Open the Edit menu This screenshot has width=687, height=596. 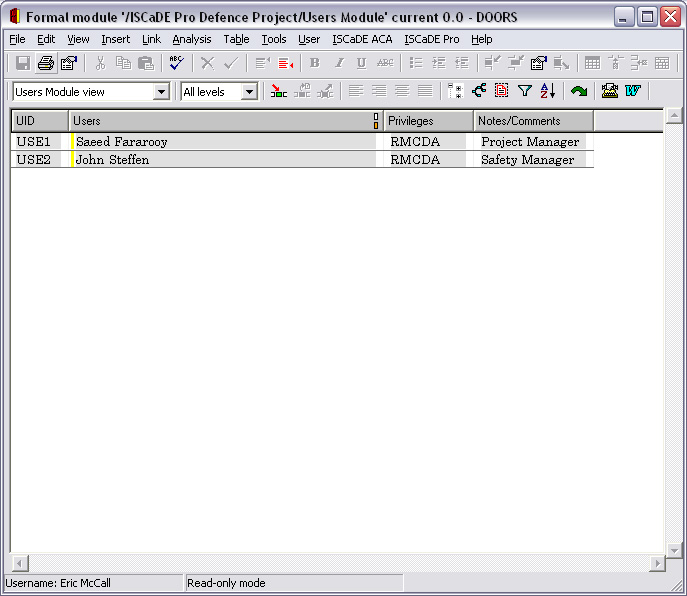(46, 39)
